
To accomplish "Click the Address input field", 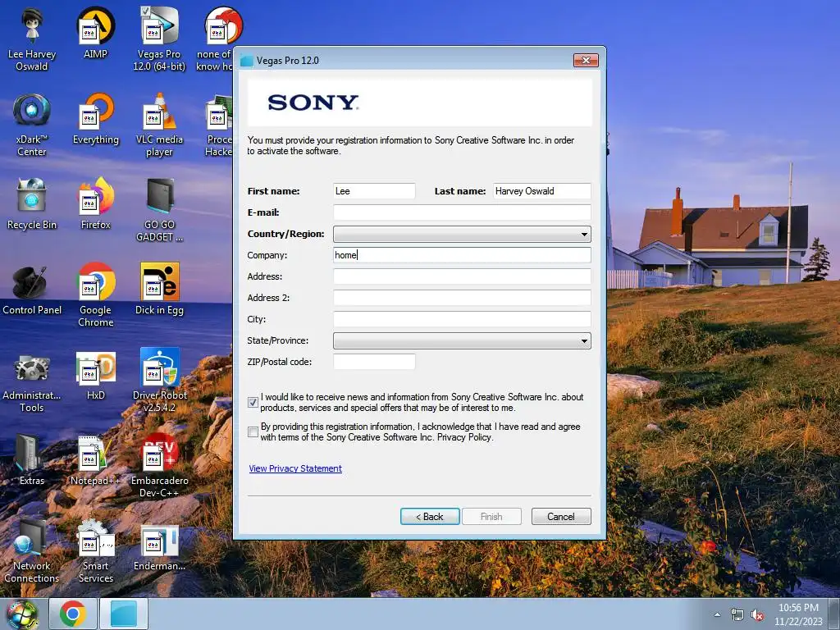I will 462,276.
